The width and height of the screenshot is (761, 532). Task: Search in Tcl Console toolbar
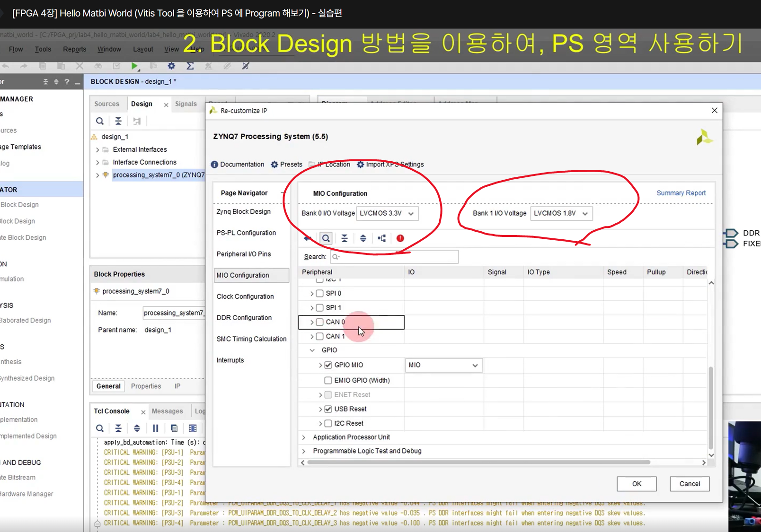100,428
